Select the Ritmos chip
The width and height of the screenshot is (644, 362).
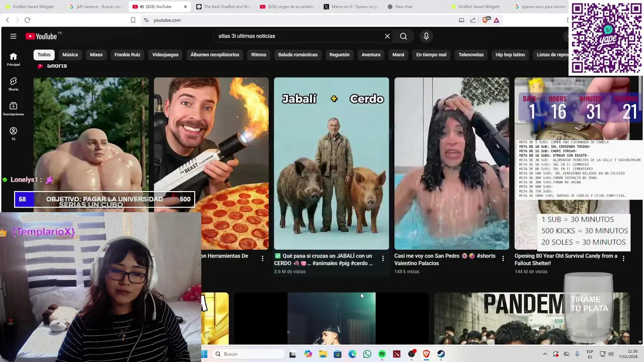point(259,55)
